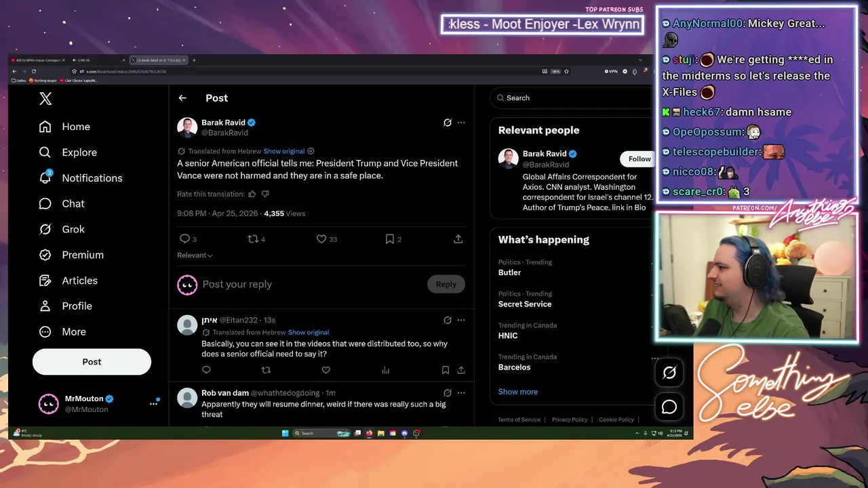Screen dimensions: 868x488
Task: Click into the Post your reply field
Action: pyautogui.click(x=312, y=285)
